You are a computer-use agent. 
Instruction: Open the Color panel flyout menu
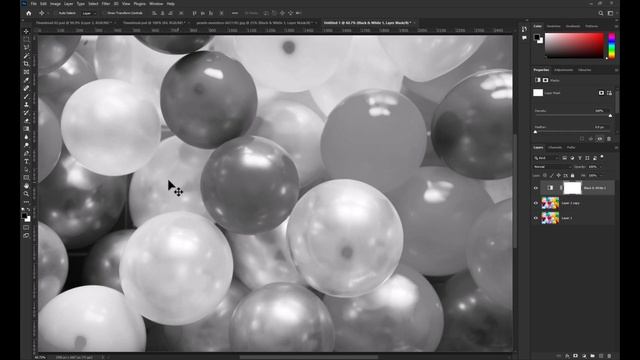[x=616, y=26]
